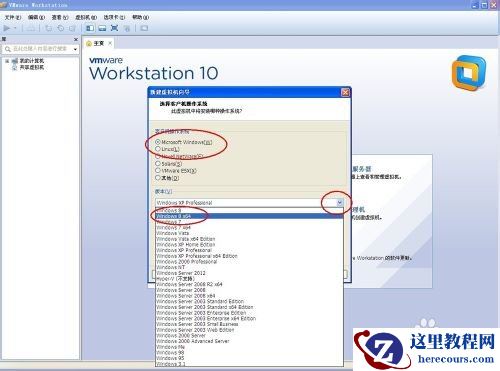Choose Windows 7 from version list
The image size is (500, 371).
(x=249, y=222)
